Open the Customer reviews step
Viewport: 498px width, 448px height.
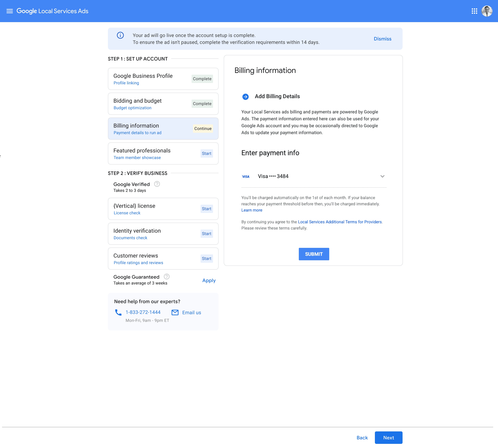[163, 258]
